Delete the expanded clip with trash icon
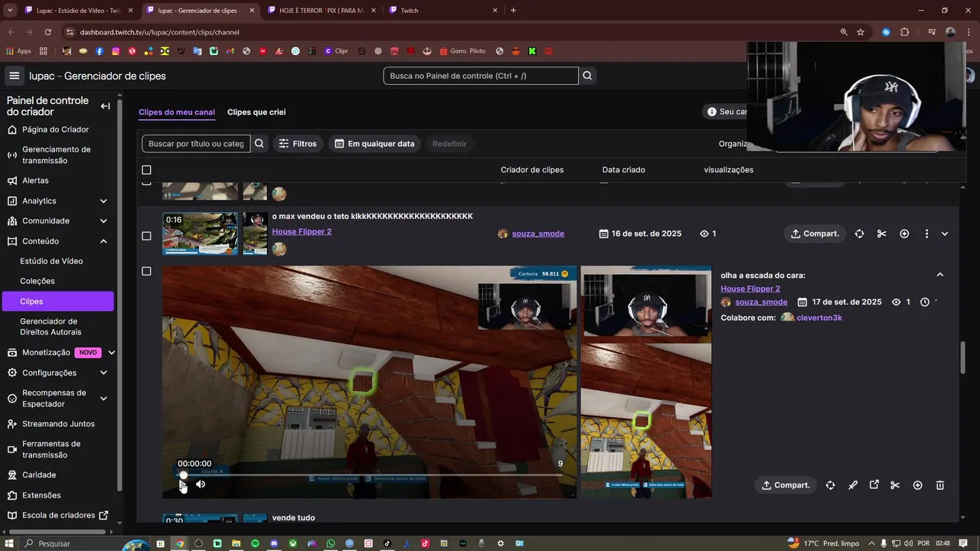Screen dimensions: 980x551 940,485
